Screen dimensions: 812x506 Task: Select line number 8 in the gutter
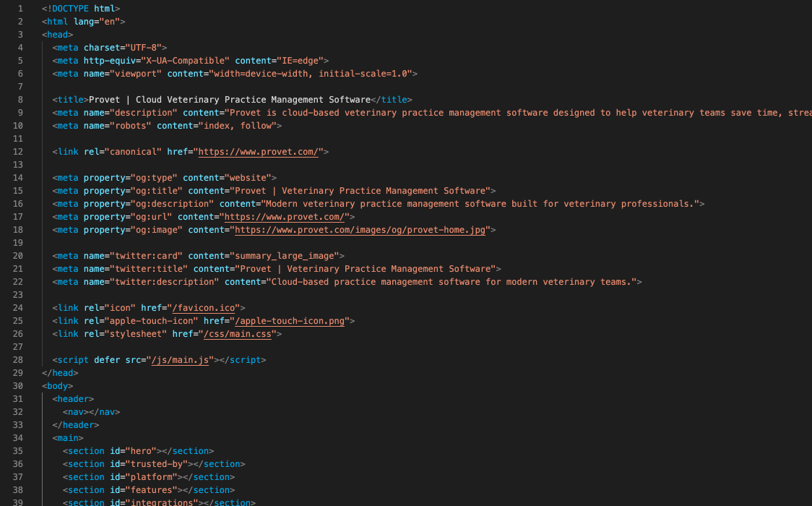pos(20,100)
